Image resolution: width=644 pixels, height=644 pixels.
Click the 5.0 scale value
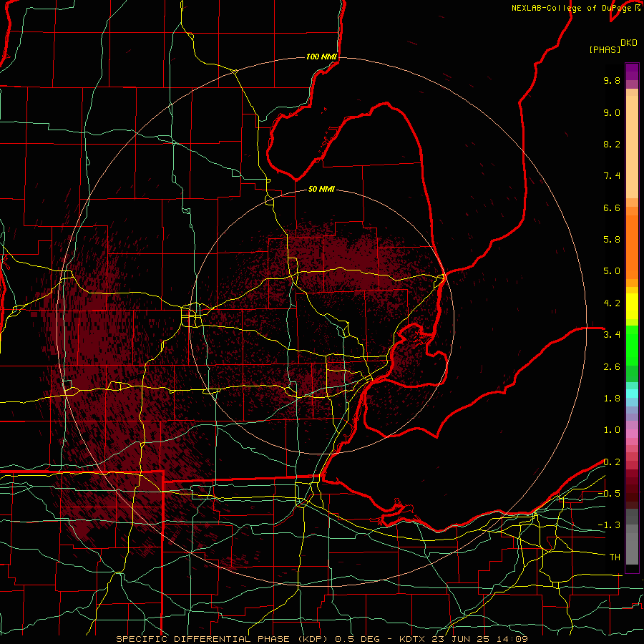click(x=612, y=271)
